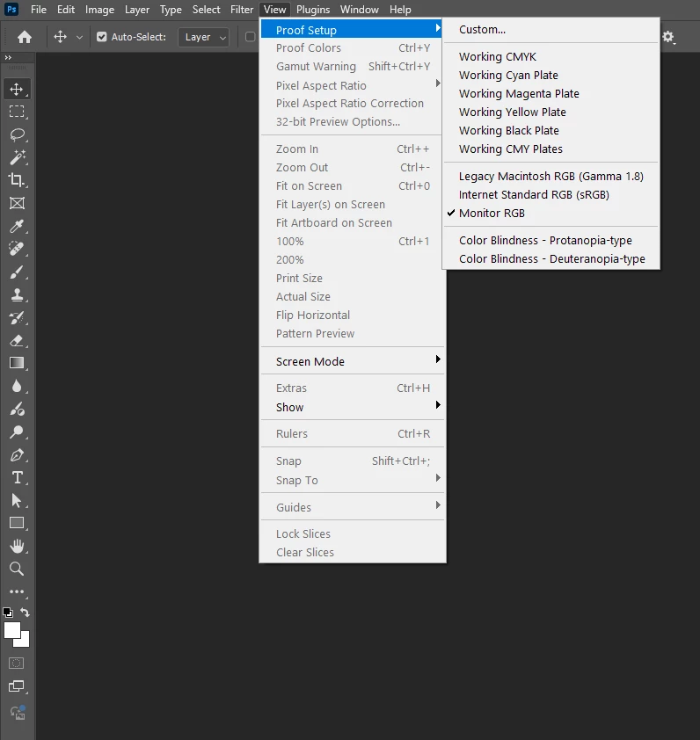The height and width of the screenshot is (740, 700).
Task: Open the Image menu
Action: click(99, 10)
